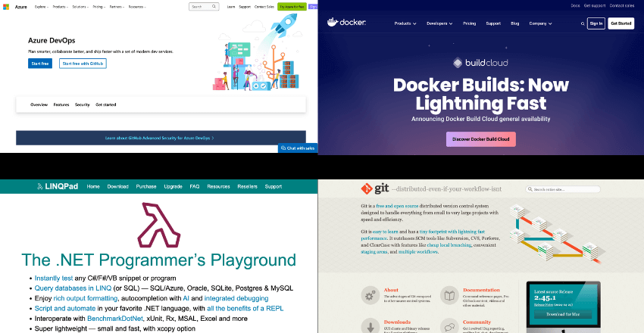Open GitHub Advanced Security for Azure DevOps link
Screen dimensions: 644x333
click(x=159, y=138)
